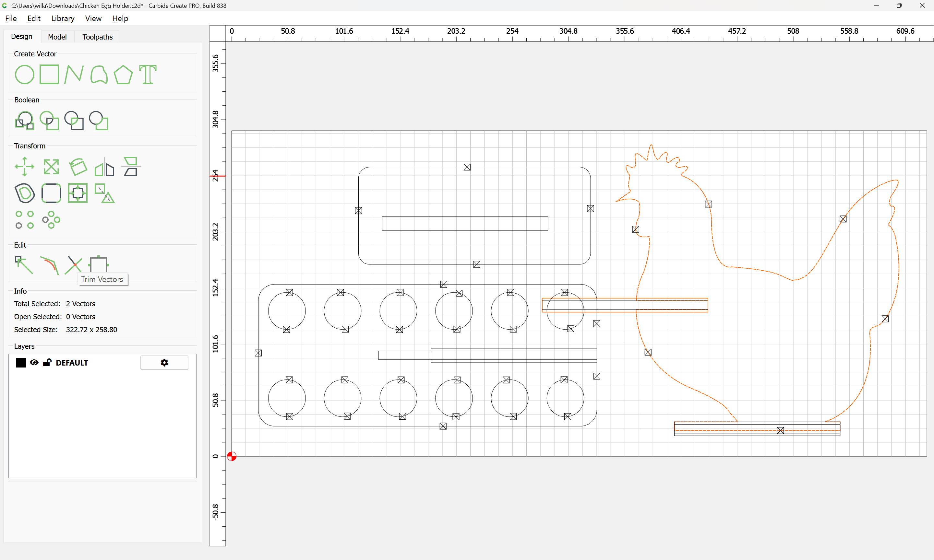Open the Rotate transform tool
The width and height of the screenshot is (934, 560).
tap(78, 167)
